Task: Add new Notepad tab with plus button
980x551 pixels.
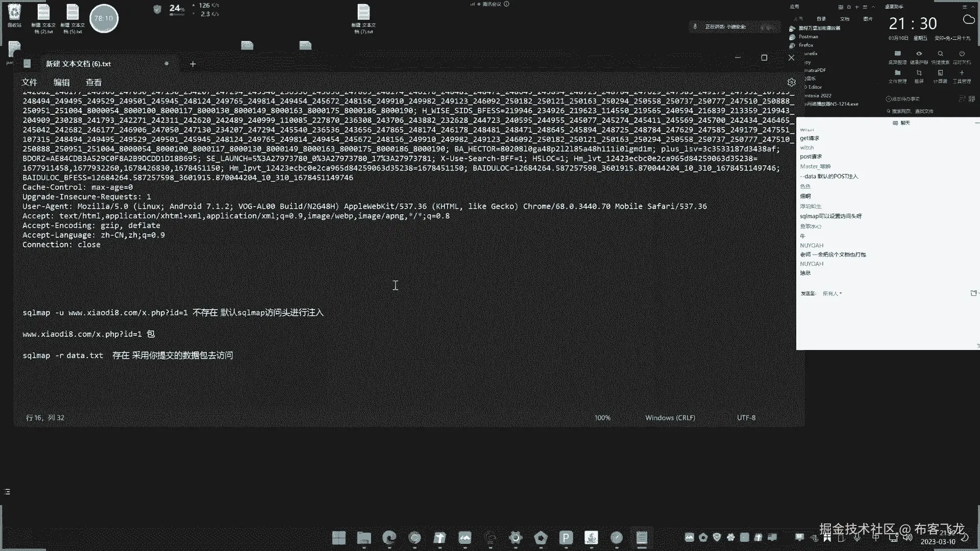Action: pyautogui.click(x=193, y=64)
